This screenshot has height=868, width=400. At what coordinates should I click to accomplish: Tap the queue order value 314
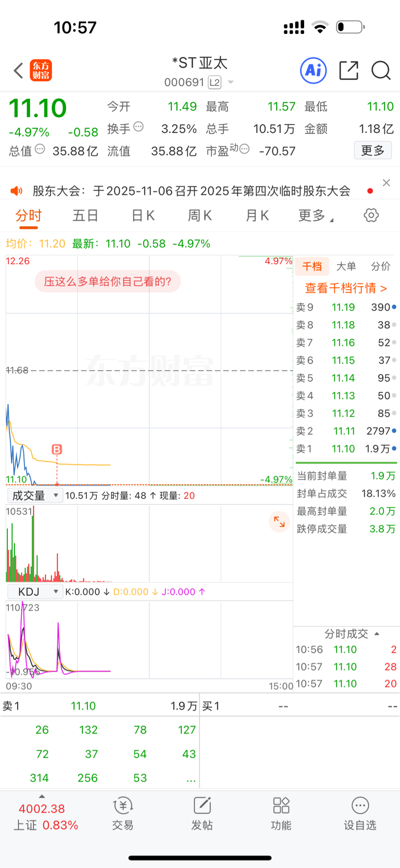pyautogui.click(x=39, y=778)
